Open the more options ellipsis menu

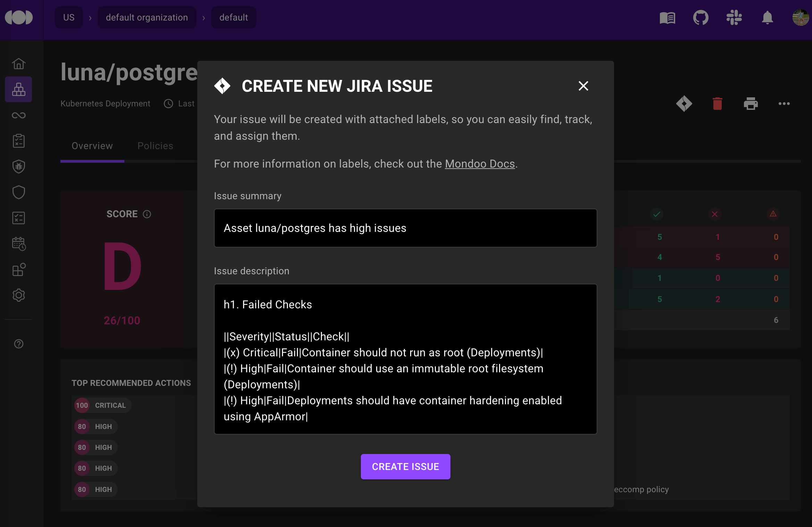(x=784, y=103)
